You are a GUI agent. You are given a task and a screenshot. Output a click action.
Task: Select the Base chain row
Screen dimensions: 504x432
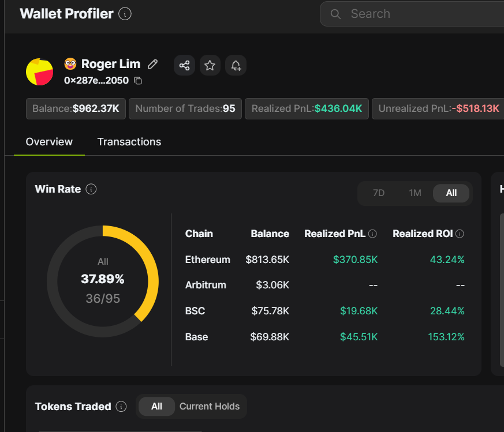tap(324, 337)
